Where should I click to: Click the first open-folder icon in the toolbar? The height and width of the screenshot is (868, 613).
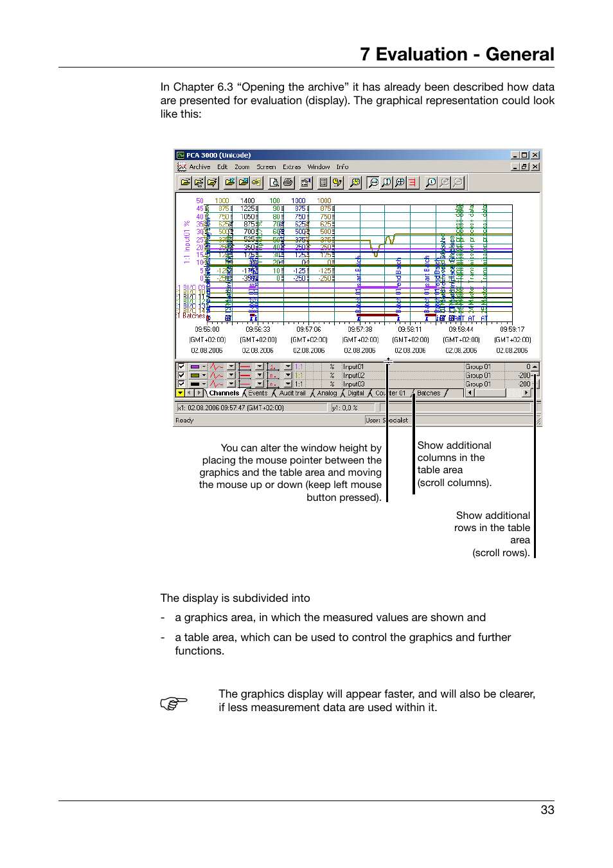[185, 183]
